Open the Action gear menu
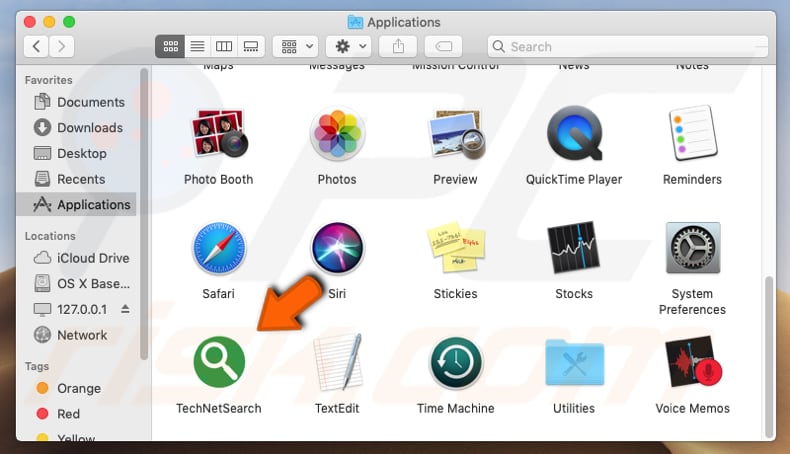The height and width of the screenshot is (454, 790). [x=349, y=46]
